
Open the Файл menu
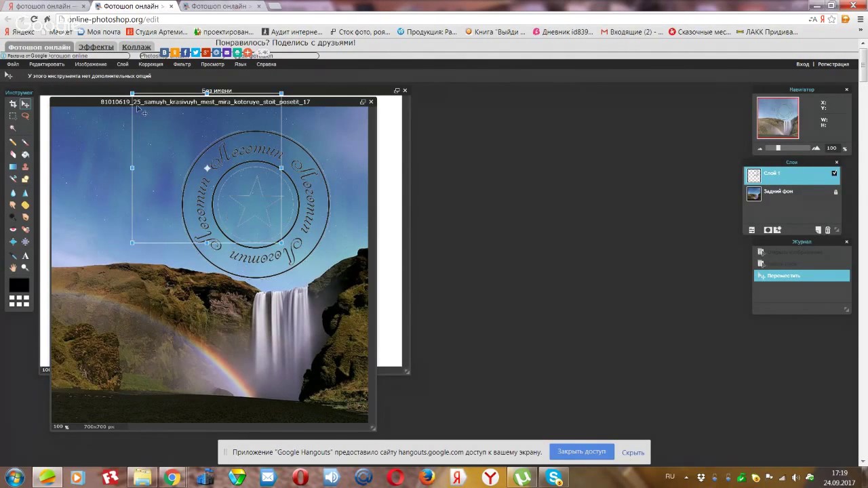click(x=13, y=64)
